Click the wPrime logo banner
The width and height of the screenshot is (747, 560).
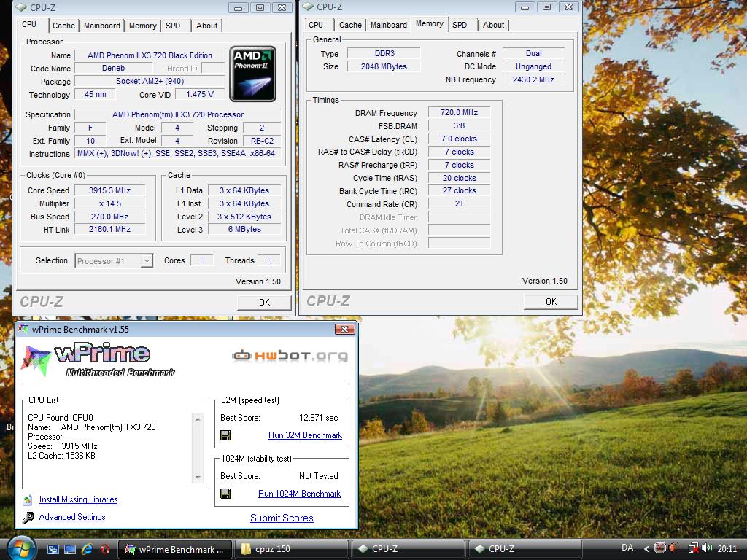98,359
